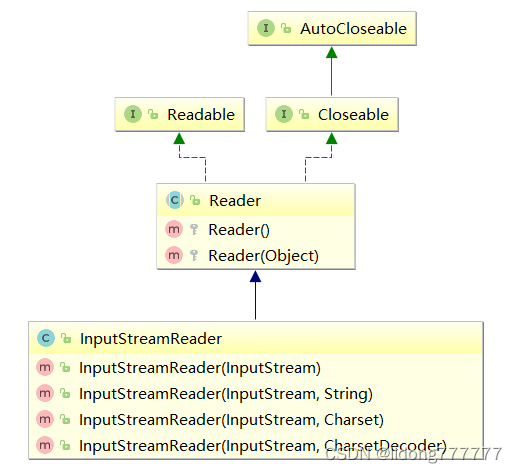The height and width of the screenshot is (473, 517).
Task: Select the InputStreamReader(InputStream, Charset) constructor
Action: click(232, 420)
